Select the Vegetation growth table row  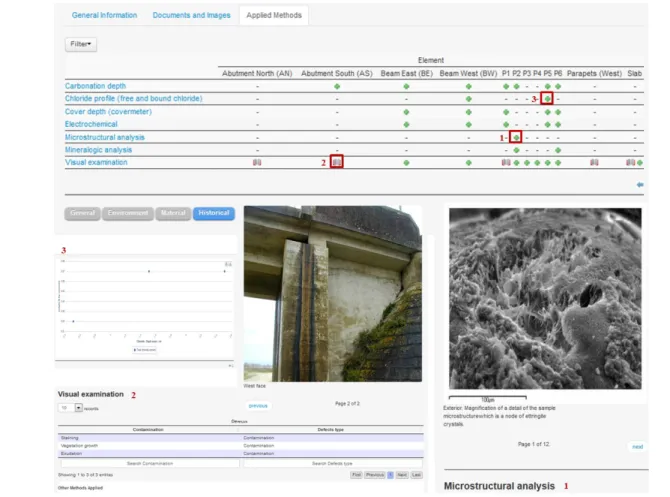pos(241,445)
